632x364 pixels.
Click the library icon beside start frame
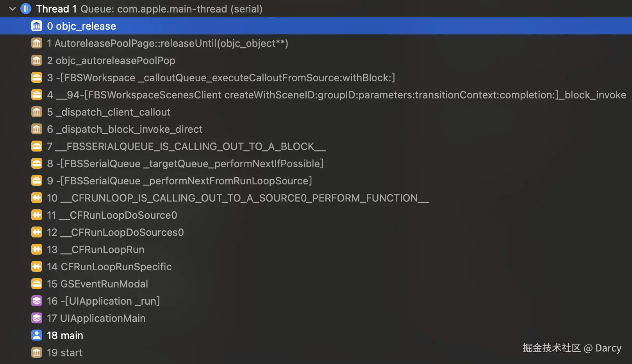37,353
